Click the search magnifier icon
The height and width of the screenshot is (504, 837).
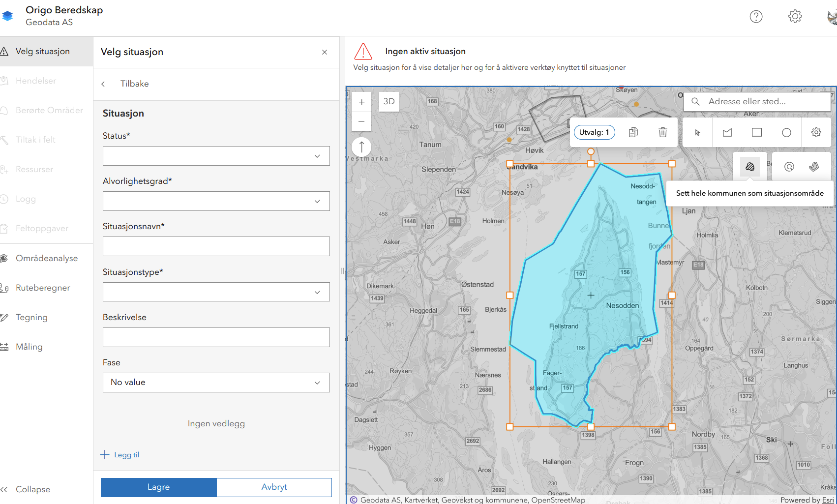click(695, 102)
